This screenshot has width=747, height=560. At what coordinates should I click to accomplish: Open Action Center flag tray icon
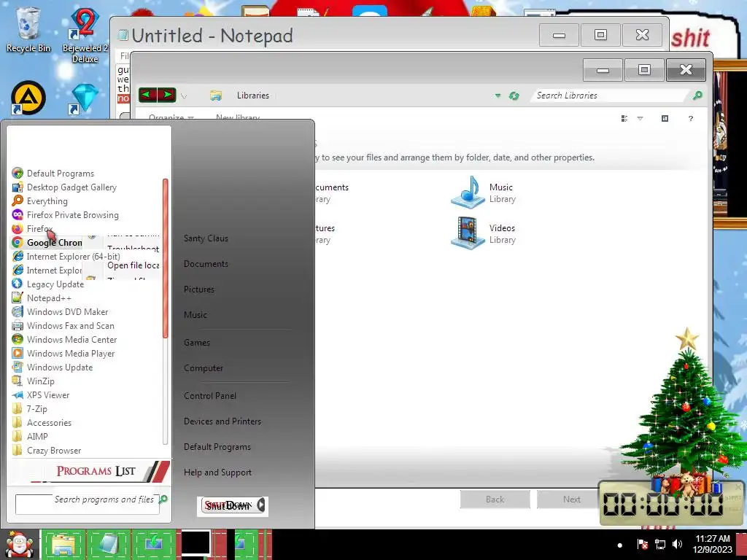point(642,544)
